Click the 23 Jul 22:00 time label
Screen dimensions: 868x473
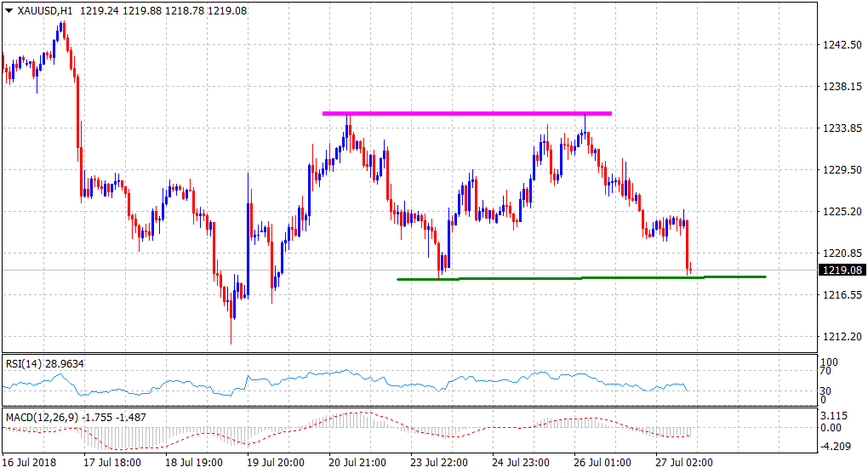tap(439, 462)
